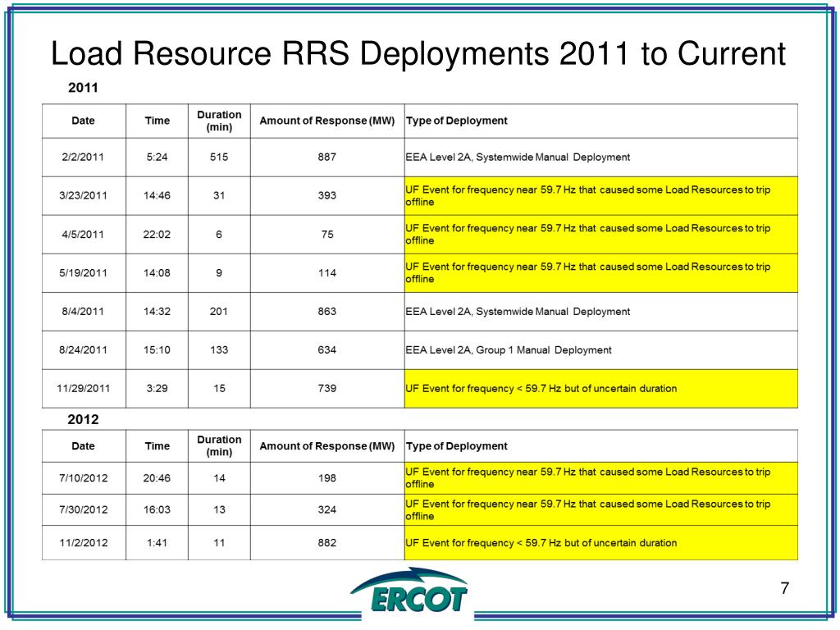
Task: Click highlighted UF Event cell for 11/2/2012
Action: click(601, 543)
